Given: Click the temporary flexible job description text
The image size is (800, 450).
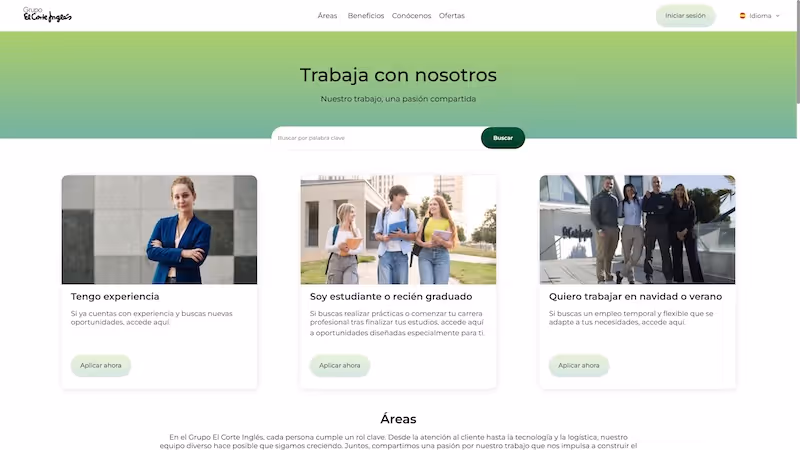Looking at the screenshot, I should point(631,318).
